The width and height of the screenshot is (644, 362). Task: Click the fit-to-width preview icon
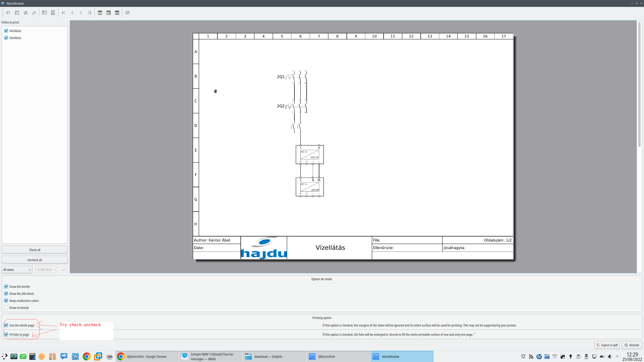click(x=8, y=13)
